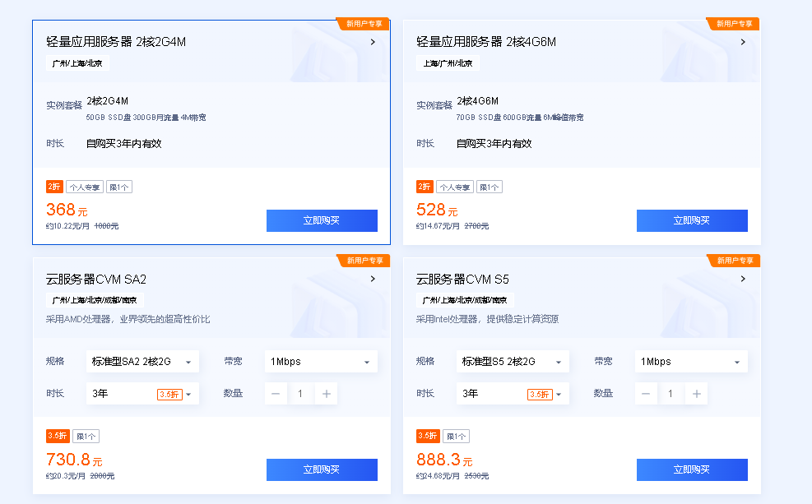Increase the S5 quantity with plus
812x504 pixels.
tap(697, 394)
